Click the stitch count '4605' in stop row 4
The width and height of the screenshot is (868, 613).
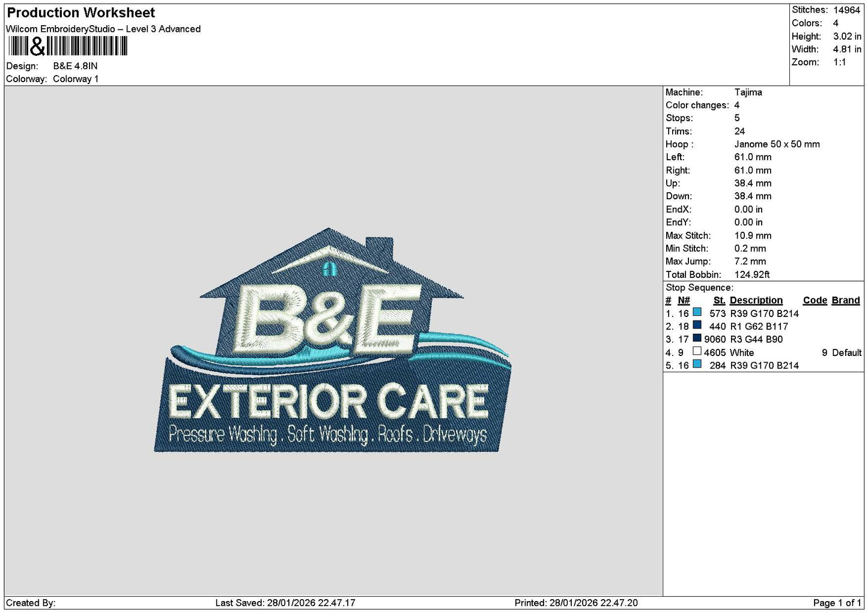tap(715, 352)
